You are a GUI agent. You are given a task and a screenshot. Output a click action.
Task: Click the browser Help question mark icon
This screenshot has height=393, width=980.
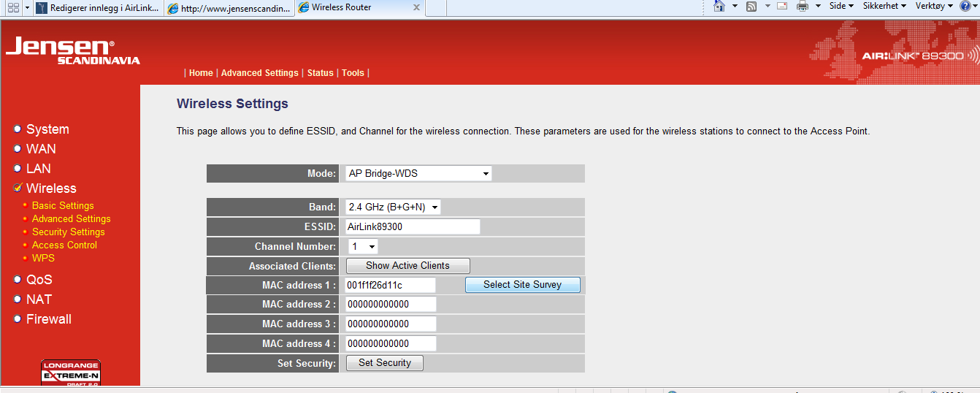(965, 6)
